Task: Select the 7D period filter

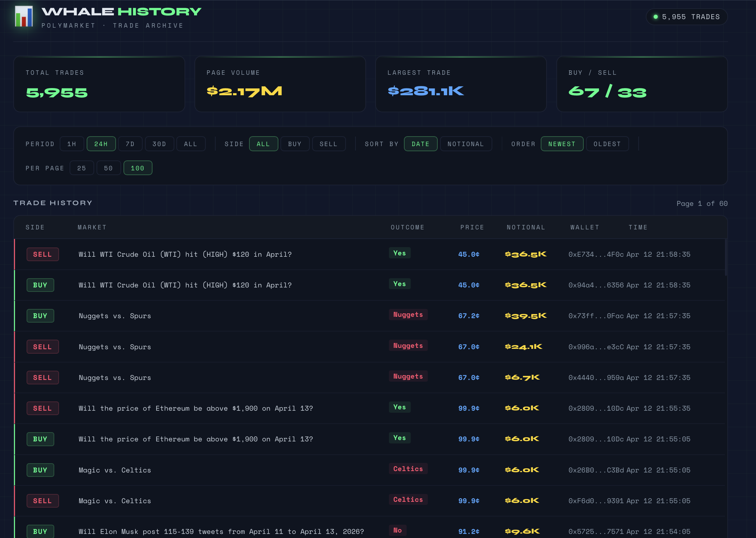Action: (x=130, y=144)
